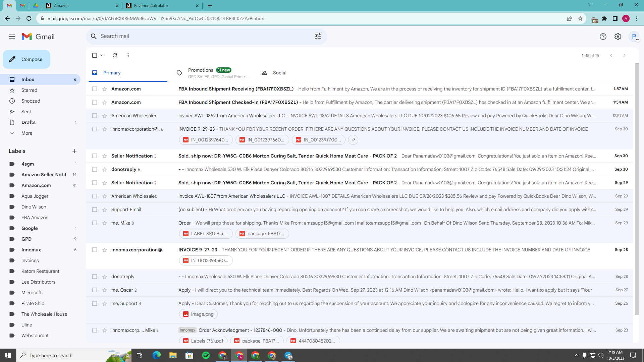The width and height of the screenshot is (644, 362).
Task: Star the FBA Inbound Shipment Checked-In email
Action: [x=105, y=102]
